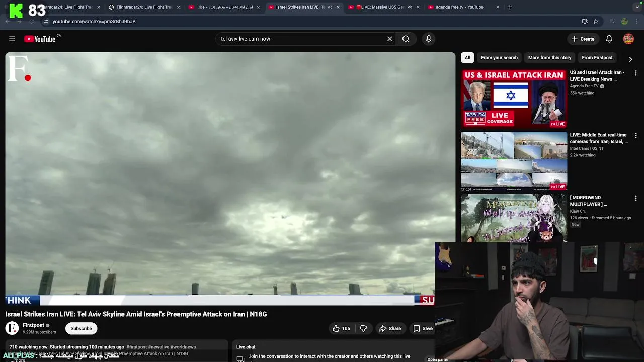Open the browser three-dot menu
The width and height of the screenshot is (644, 362).
637,22
